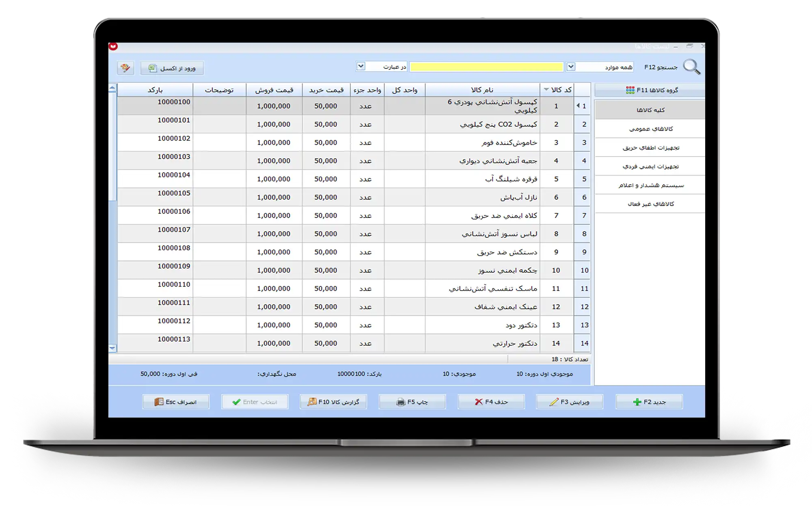Click the scroll down arrow of the table
The image size is (812, 506).
click(x=112, y=348)
